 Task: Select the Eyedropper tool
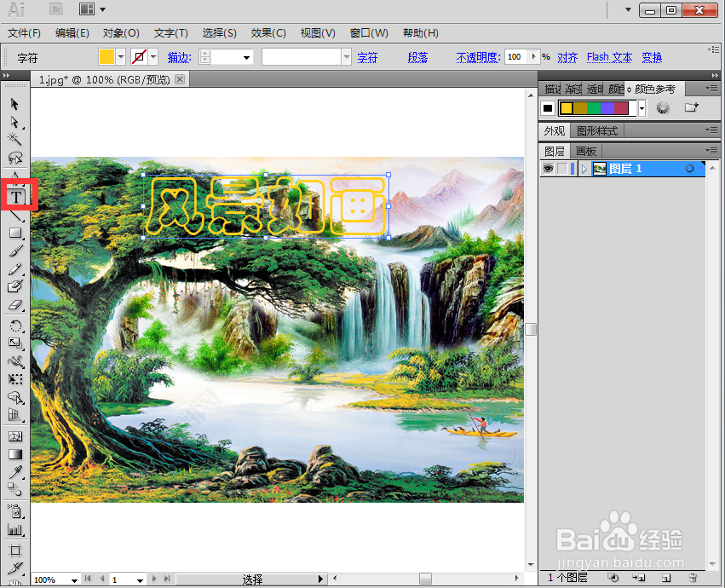pos(15,472)
